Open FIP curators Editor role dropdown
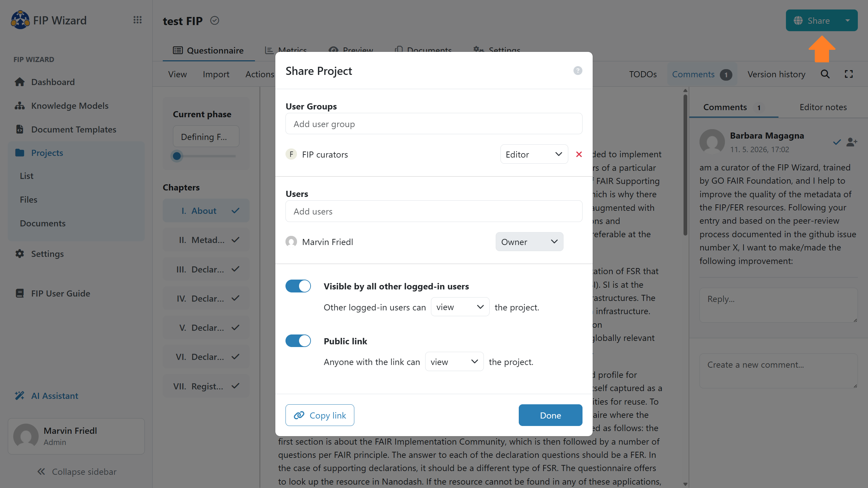Viewport: 868px width, 488px height. point(534,154)
